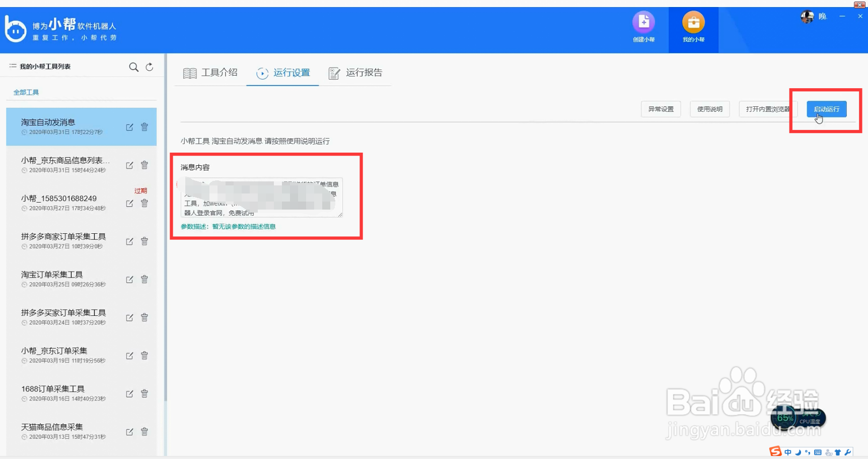Toggle the 中 Chinese input mode indicator
The image size is (868, 459).
788,452
